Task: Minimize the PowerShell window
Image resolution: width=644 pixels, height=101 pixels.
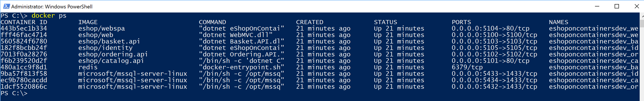Action: (597, 6)
